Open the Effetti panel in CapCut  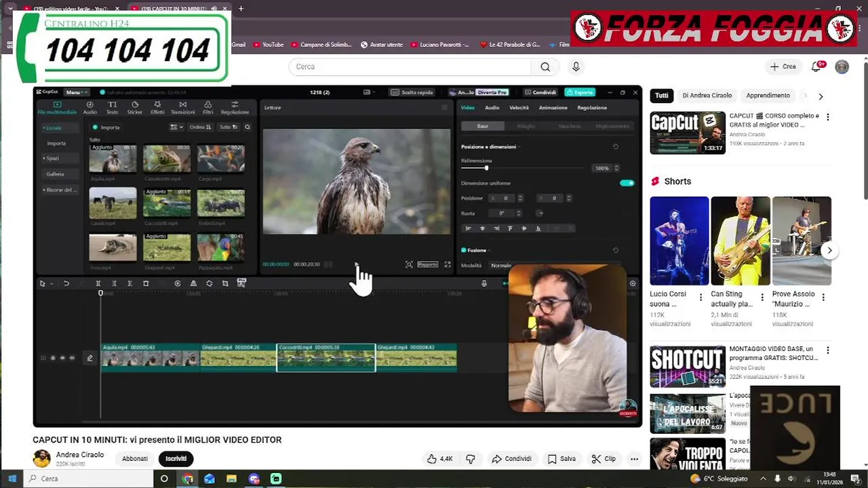157,108
